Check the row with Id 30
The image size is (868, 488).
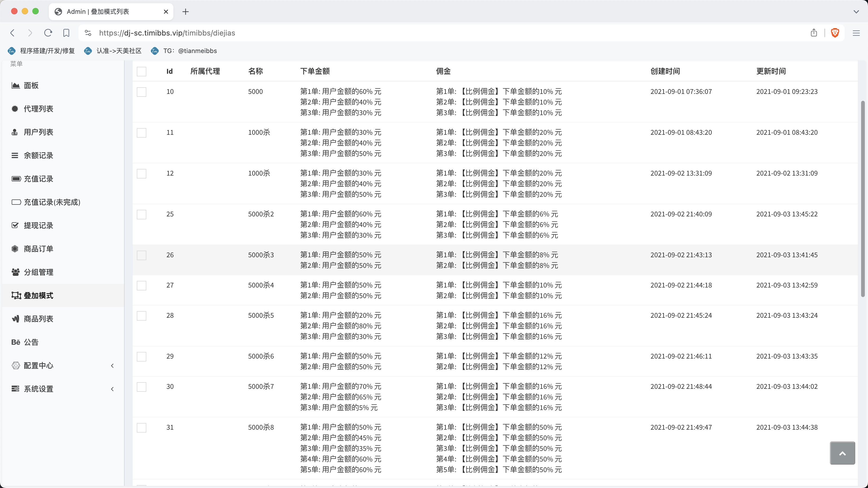point(142,387)
